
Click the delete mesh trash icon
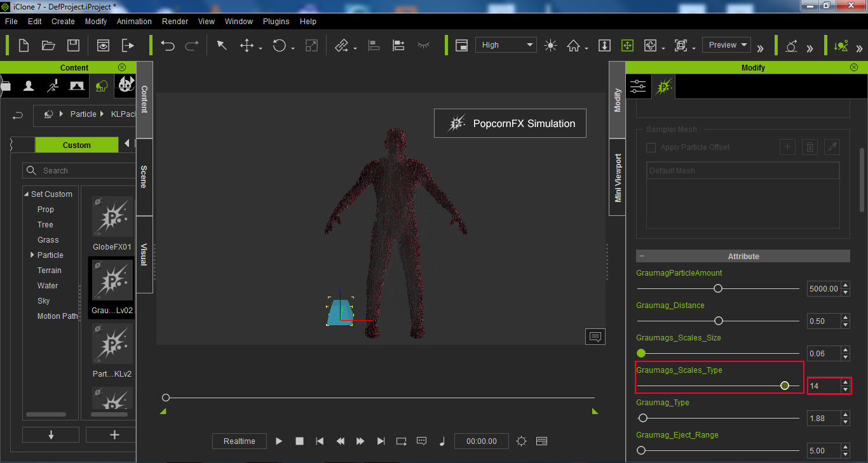(x=810, y=147)
